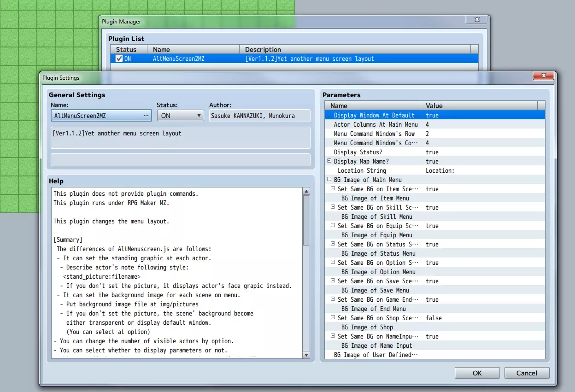Screen dimensions: 575x392
Task: Select the Location String parameter
Action: pos(362,170)
